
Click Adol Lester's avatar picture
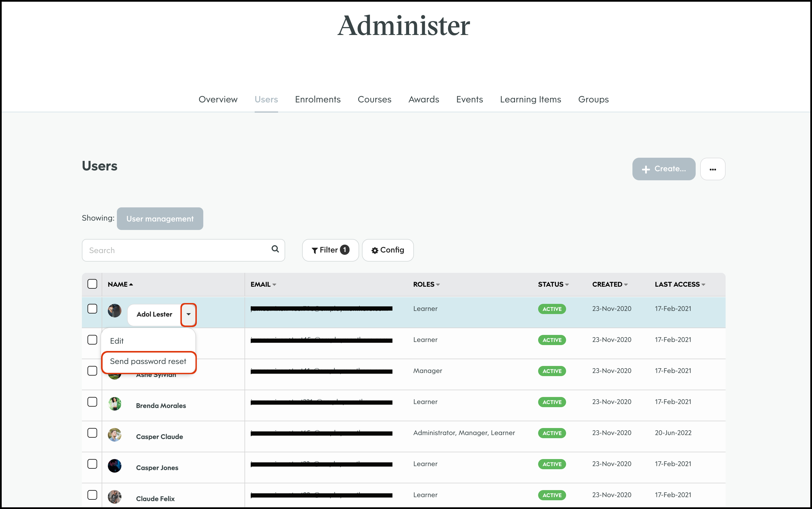[115, 311]
